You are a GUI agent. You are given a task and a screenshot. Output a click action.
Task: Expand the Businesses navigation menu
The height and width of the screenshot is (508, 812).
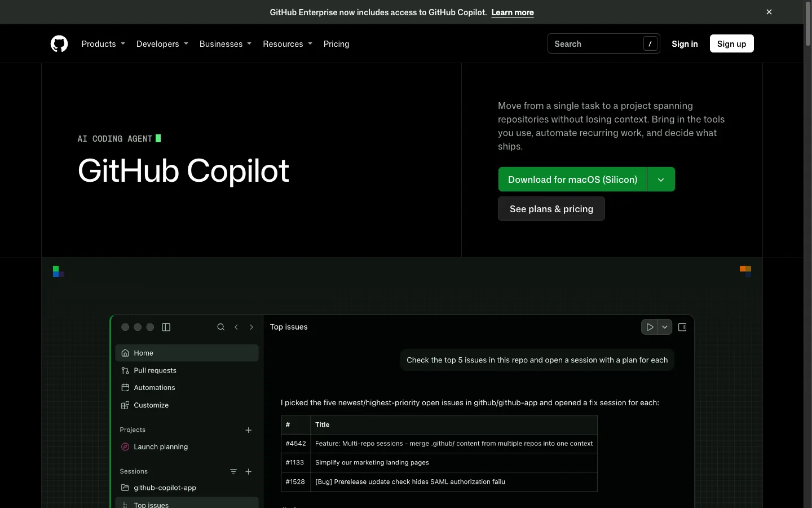pyautogui.click(x=226, y=43)
